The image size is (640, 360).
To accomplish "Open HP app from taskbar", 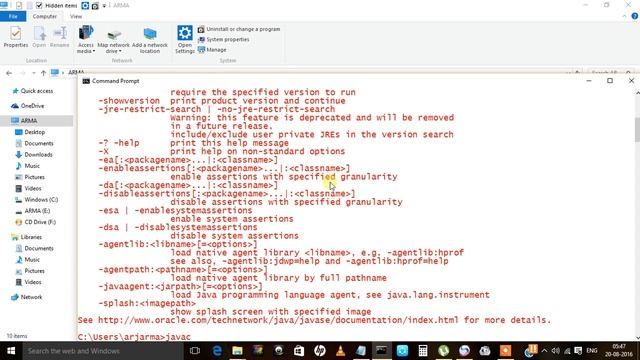I will (320, 351).
